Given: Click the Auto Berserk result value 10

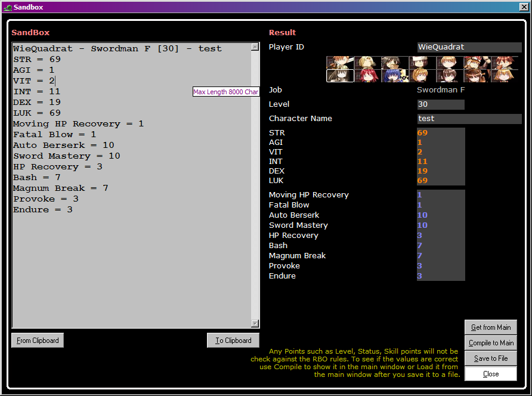Looking at the screenshot, I should 422,215.
